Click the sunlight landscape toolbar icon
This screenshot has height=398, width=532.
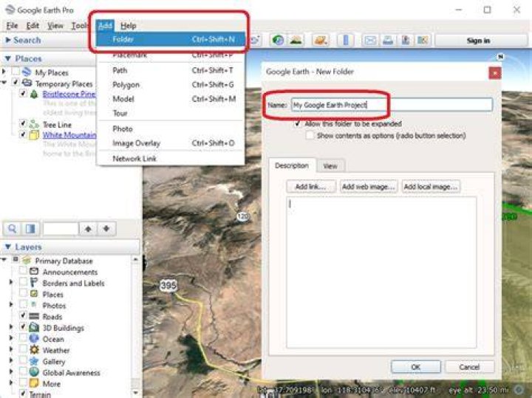point(296,41)
